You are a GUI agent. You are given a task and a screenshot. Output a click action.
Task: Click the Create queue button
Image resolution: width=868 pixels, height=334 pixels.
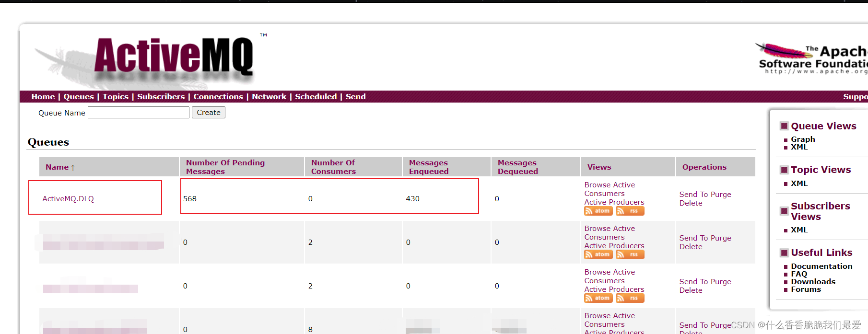[209, 113]
